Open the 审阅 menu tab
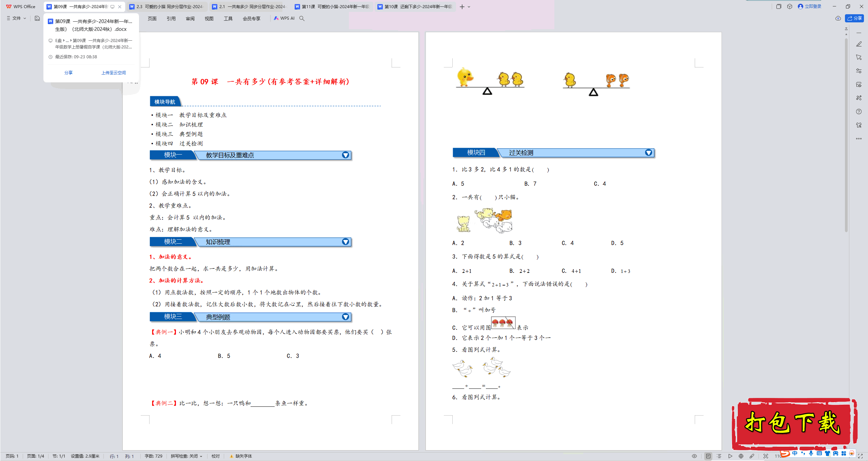Viewport: 868px width, 461px height. point(190,19)
